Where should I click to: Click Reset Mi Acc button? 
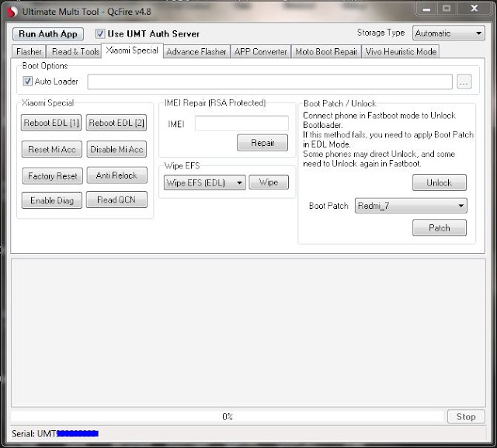tap(52, 149)
